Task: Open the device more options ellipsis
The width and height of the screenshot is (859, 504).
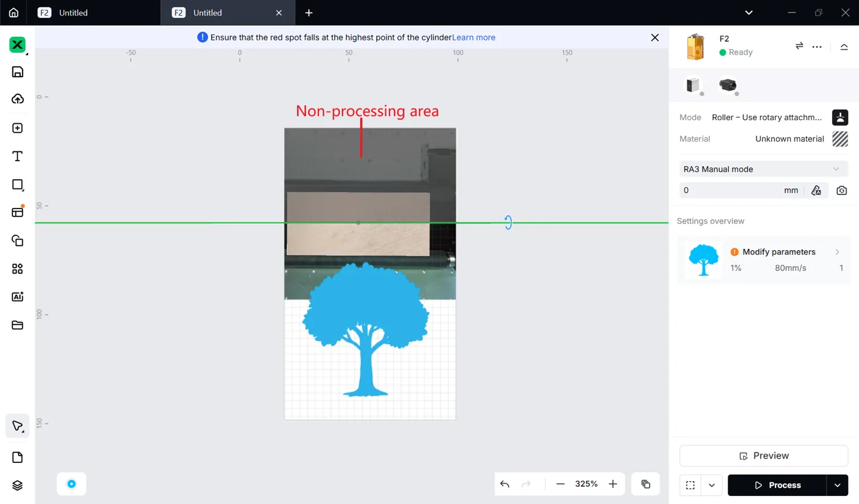Action: click(817, 47)
